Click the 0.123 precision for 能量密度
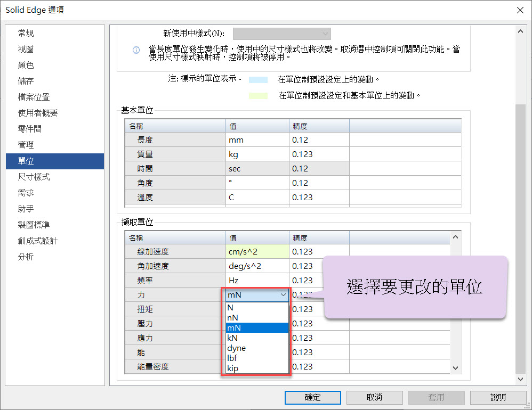Screen dimensions: 532x410 (x=319, y=367)
